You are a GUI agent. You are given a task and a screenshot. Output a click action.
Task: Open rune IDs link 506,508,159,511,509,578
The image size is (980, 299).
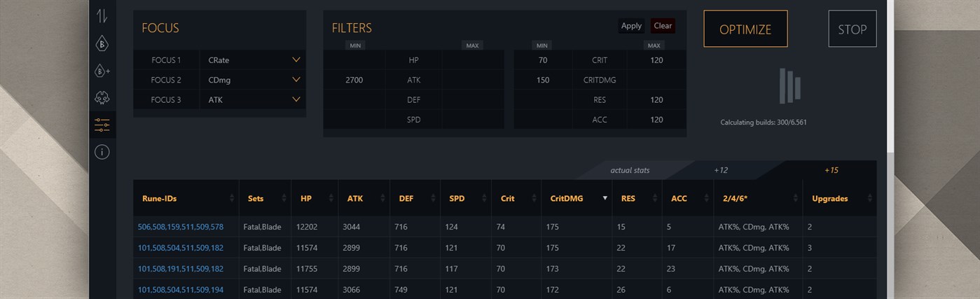(181, 227)
